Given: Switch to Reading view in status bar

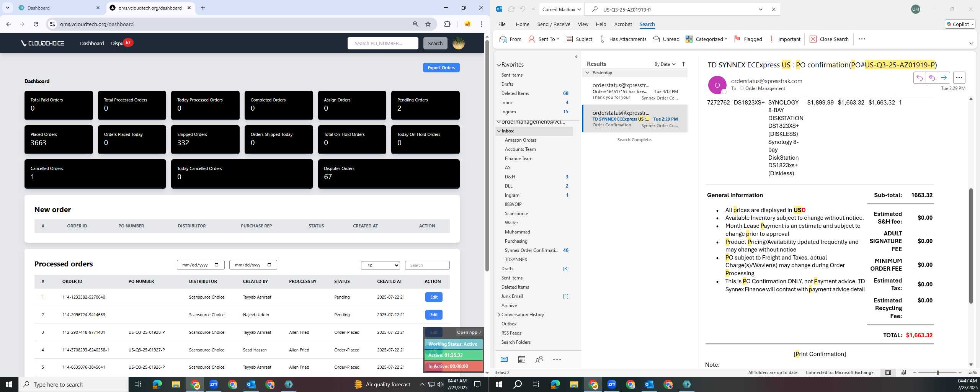Looking at the screenshot, I should [x=903, y=372].
